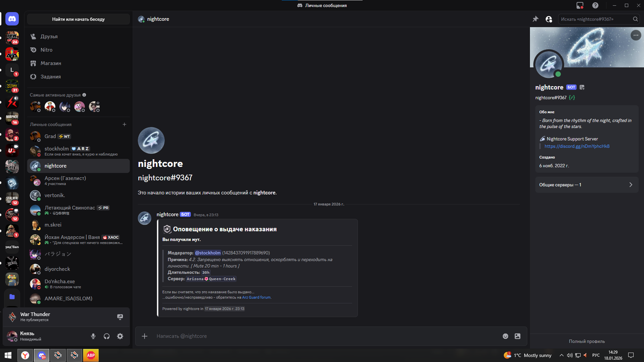Viewport: 644px width, 362px height.
Task: Focus the 'Написать @nightcore' message field
Action: [x=327, y=336]
